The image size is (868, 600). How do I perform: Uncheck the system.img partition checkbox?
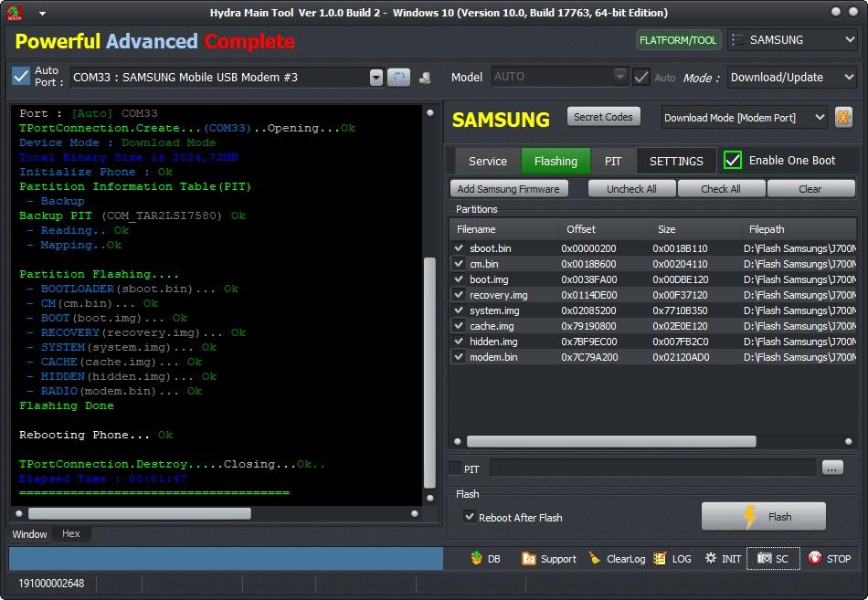459,310
